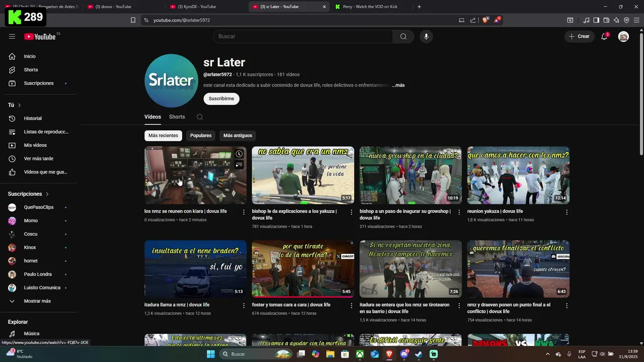Click the Brave Shields lion icon
The height and width of the screenshot is (362, 644).
coord(485,20)
